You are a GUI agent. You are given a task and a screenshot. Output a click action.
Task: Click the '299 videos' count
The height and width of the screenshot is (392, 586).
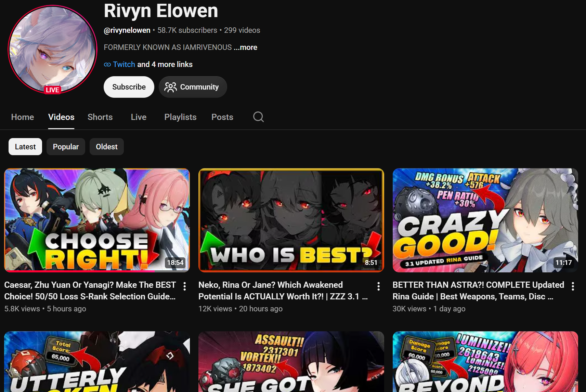click(x=242, y=30)
